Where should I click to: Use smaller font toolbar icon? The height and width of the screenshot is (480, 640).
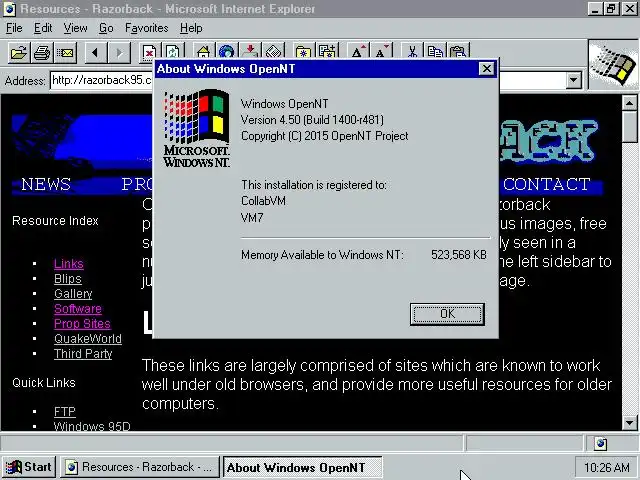(x=381, y=51)
